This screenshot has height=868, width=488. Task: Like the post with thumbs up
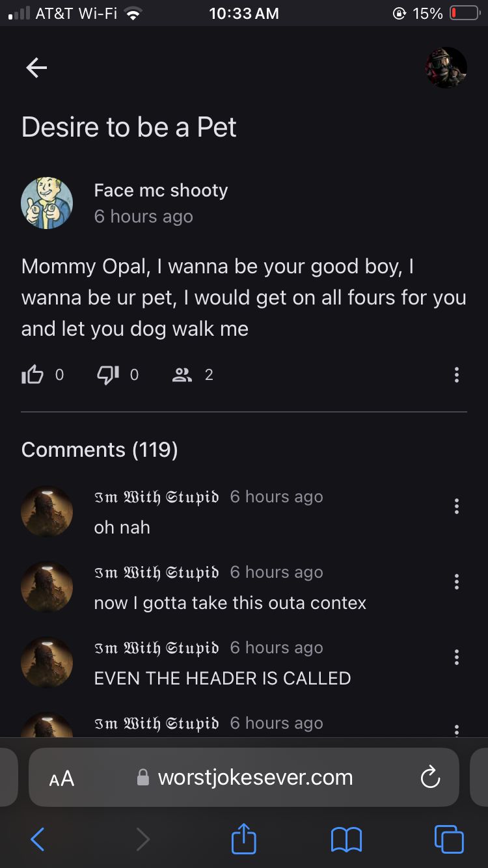32,374
